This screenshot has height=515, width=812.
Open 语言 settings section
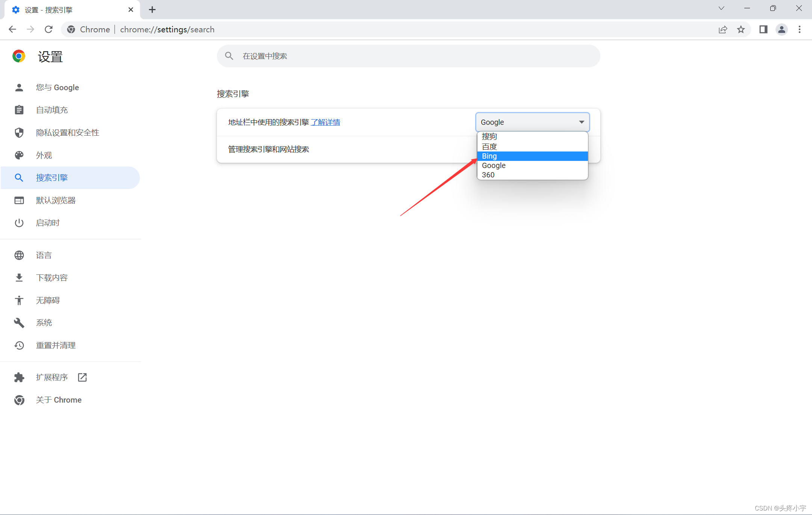[x=70, y=255]
